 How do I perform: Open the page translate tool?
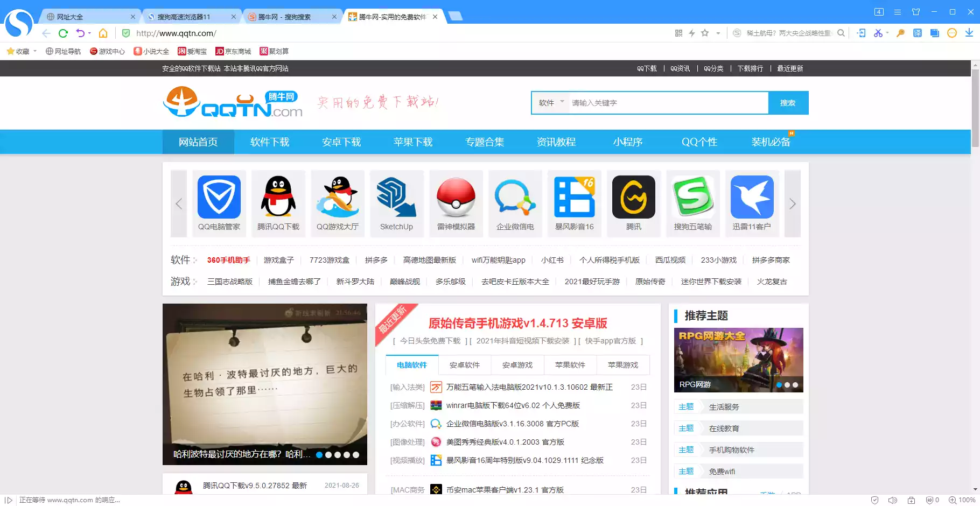tap(917, 33)
